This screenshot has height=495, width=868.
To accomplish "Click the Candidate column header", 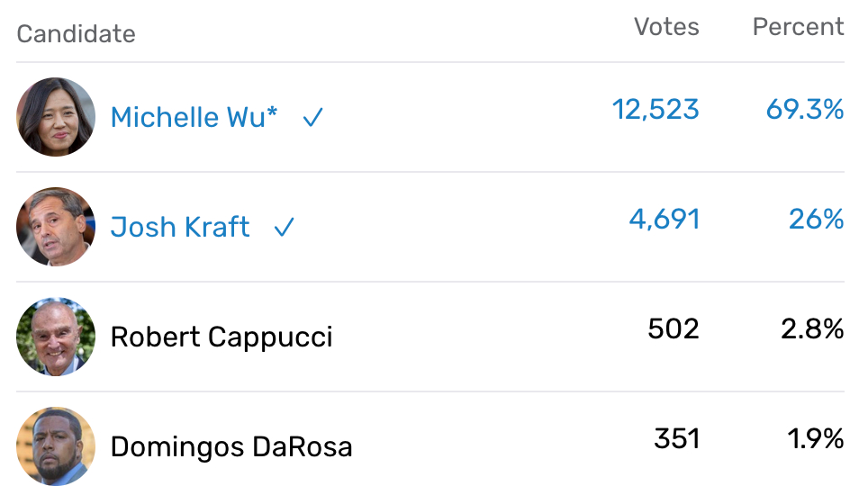I will [x=76, y=34].
